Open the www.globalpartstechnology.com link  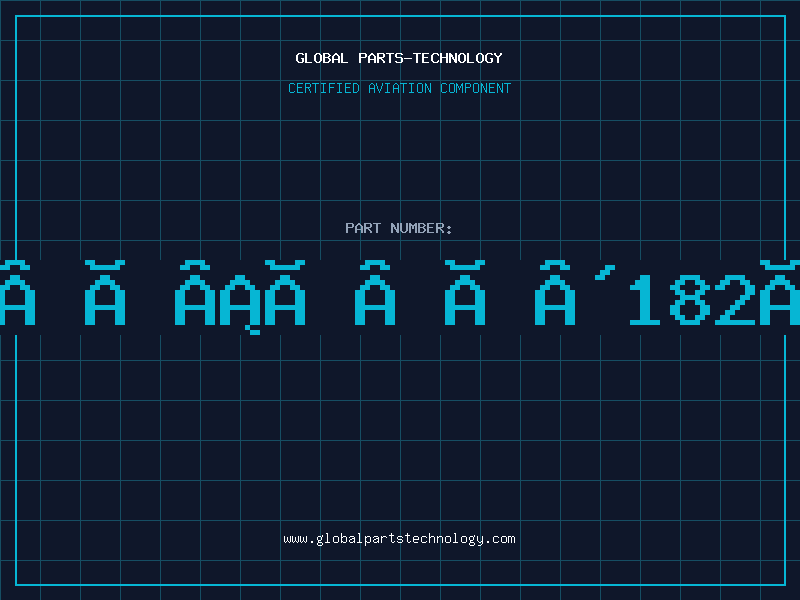399,539
